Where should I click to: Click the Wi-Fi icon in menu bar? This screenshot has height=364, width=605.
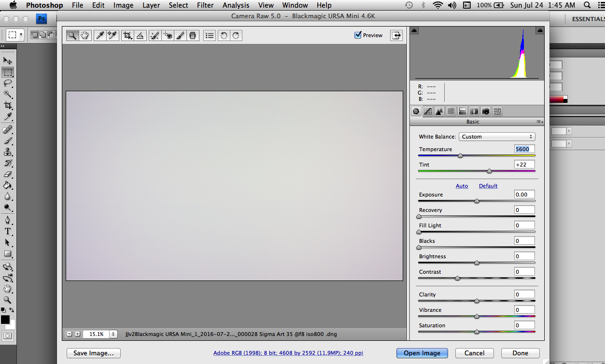click(438, 5)
